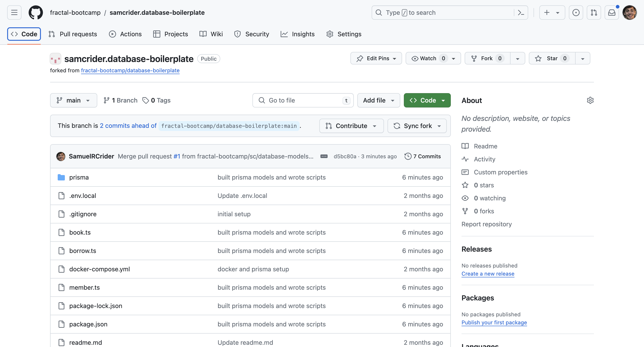
Task: Expand the create-new caret dropdown
Action: tap(557, 13)
